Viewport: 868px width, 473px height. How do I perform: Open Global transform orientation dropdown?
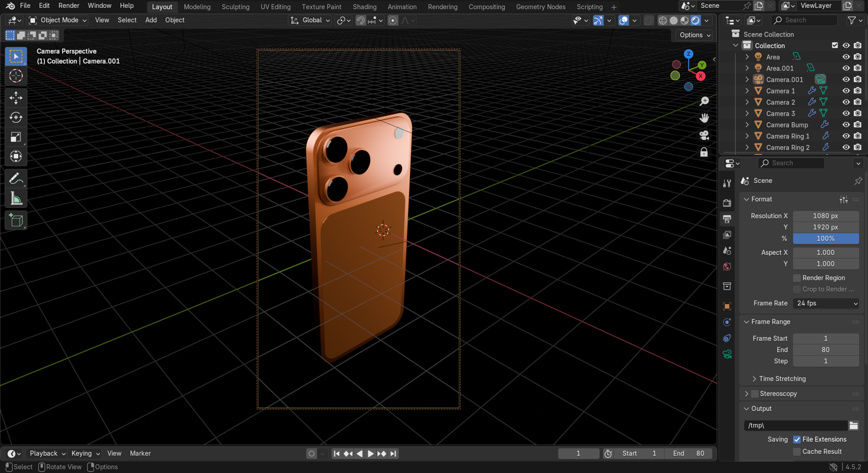click(x=310, y=20)
